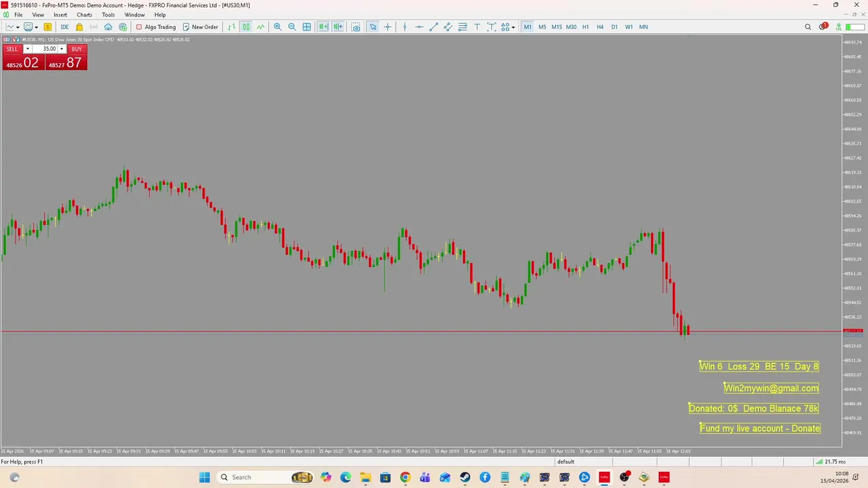Screen dimensions: 868x488
Task: Open the toolbar search magnifier
Action: [808, 27]
